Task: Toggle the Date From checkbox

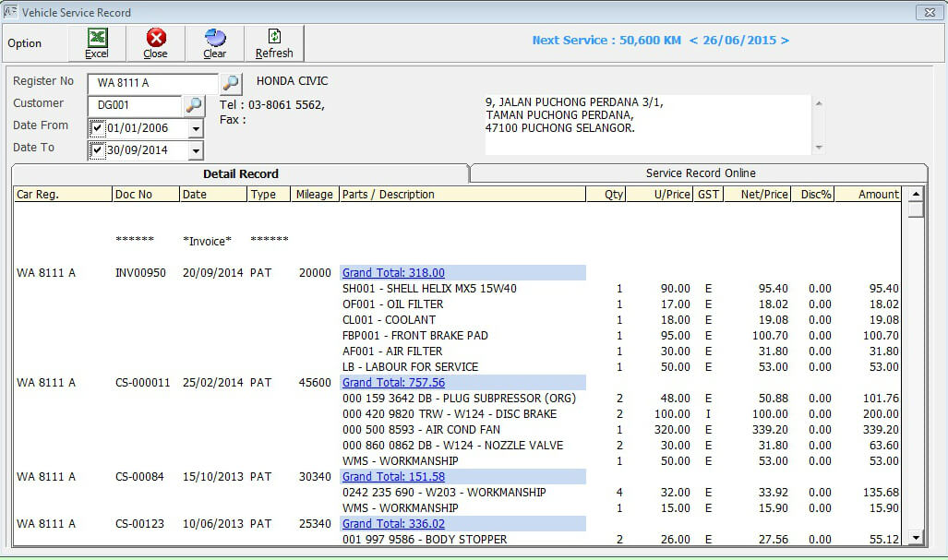Action: [x=97, y=128]
